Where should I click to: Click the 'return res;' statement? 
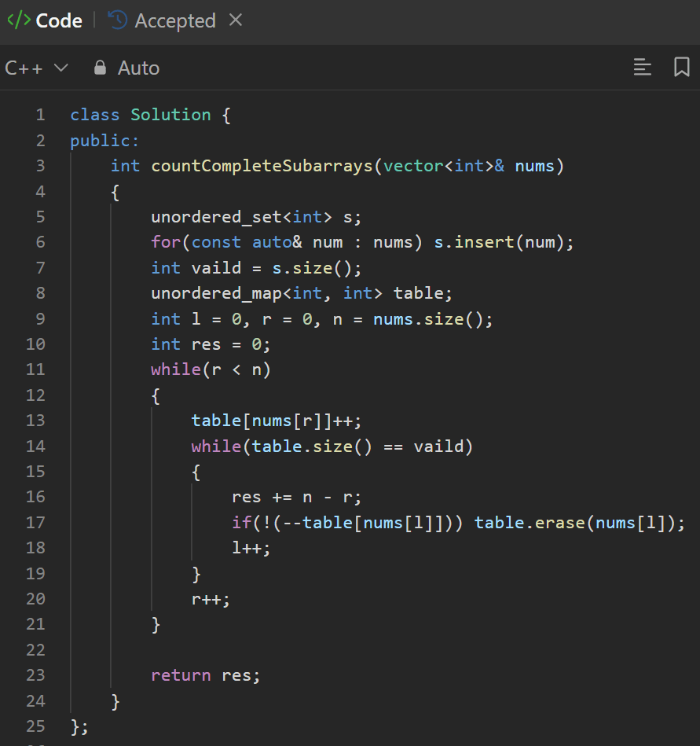tap(204, 675)
